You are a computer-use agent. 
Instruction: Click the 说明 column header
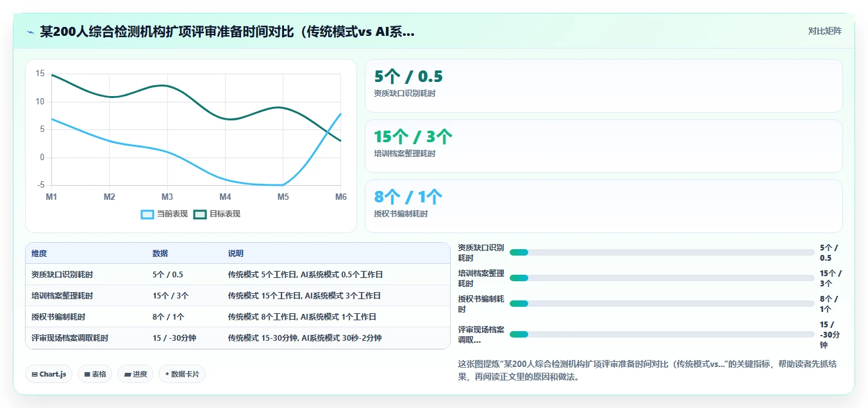236,254
